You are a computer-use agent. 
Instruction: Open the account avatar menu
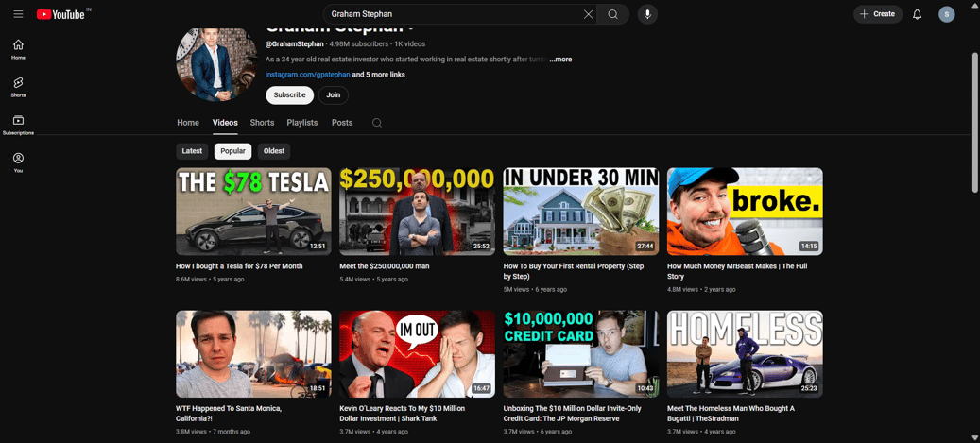point(946,14)
